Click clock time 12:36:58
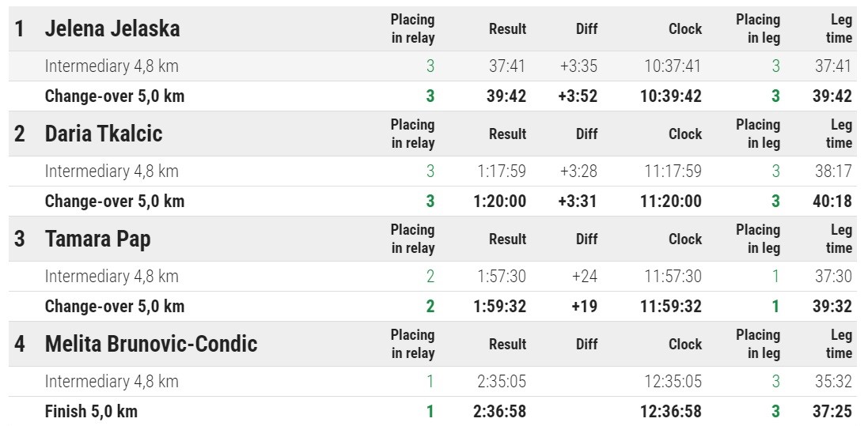 click(x=671, y=412)
